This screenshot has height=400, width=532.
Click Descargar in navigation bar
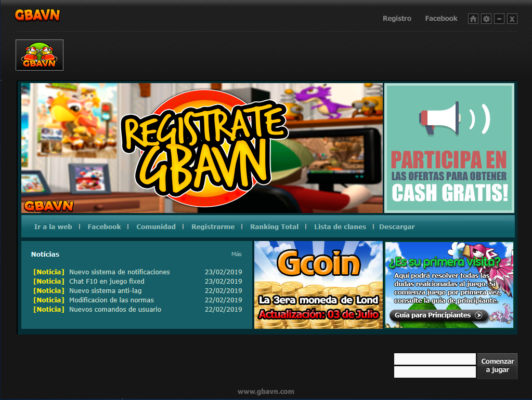(x=397, y=227)
